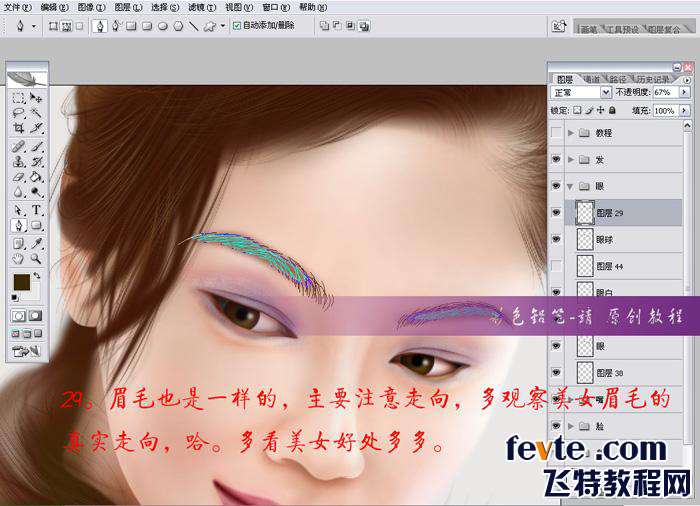Image resolution: width=700 pixels, height=506 pixels.
Task: Pick the Custom Shape option
Action: 209,26
